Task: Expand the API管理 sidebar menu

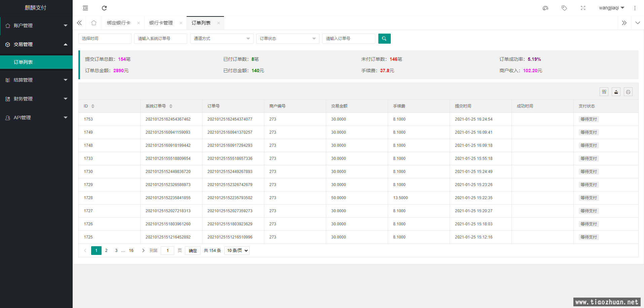Action: click(x=36, y=118)
